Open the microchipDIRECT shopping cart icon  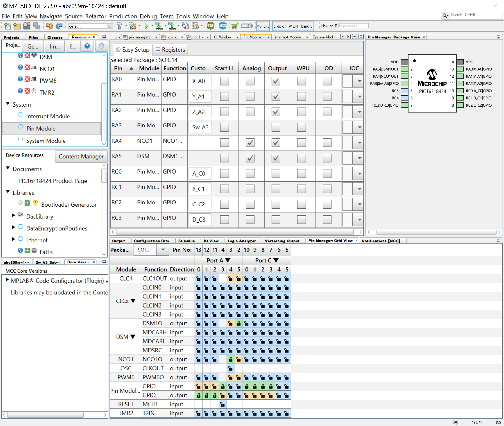click(x=235, y=26)
